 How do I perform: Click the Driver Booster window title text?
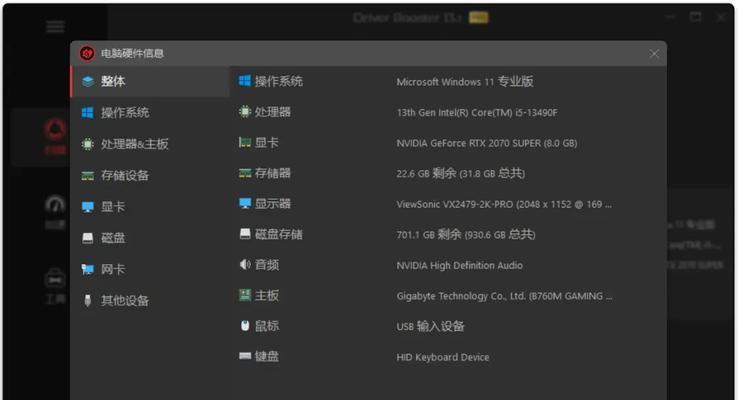(x=408, y=18)
